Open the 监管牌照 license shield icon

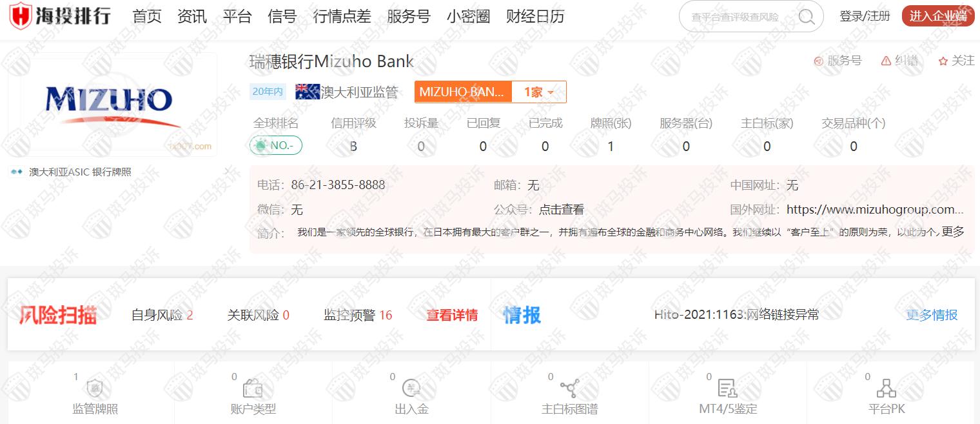(95, 389)
